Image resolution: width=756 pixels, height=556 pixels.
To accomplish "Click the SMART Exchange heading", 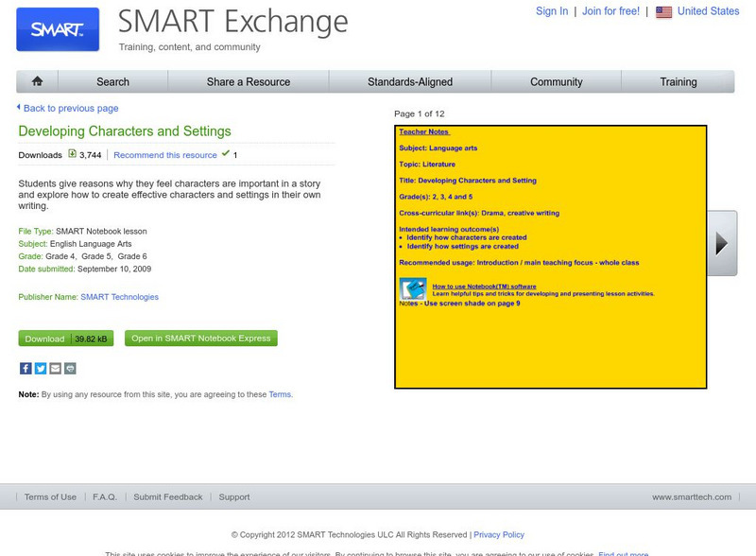I will 232,22.
